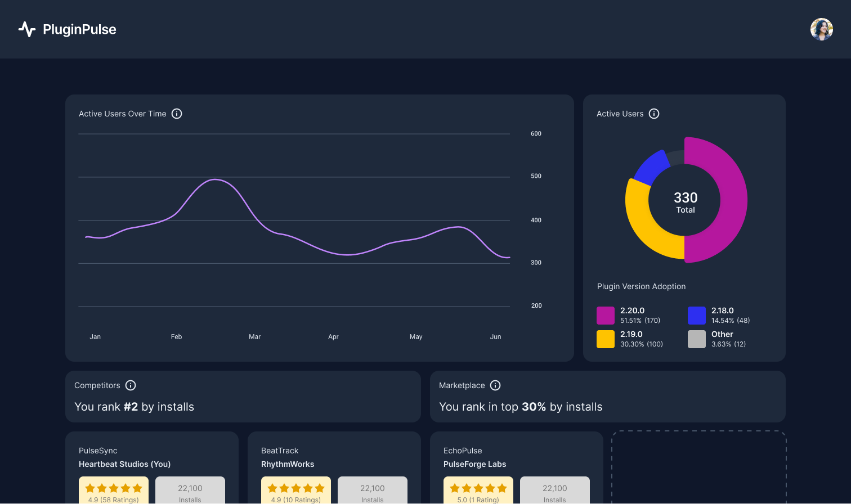Click PulseSync 22,100 installs badge
Screen dimensions: 851x504
[190, 490]
